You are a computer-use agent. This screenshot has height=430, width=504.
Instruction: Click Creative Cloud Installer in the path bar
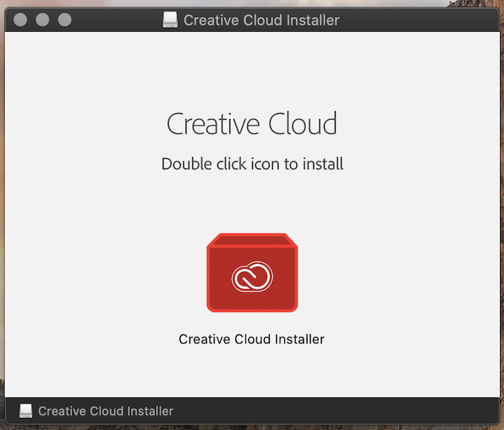pyautogui.click(x=105, y=411)
